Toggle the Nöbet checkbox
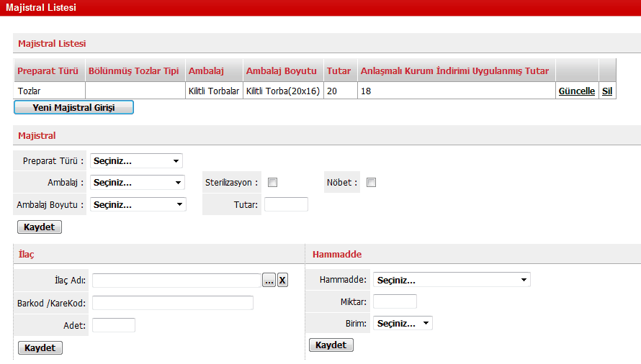 [372, 183]
